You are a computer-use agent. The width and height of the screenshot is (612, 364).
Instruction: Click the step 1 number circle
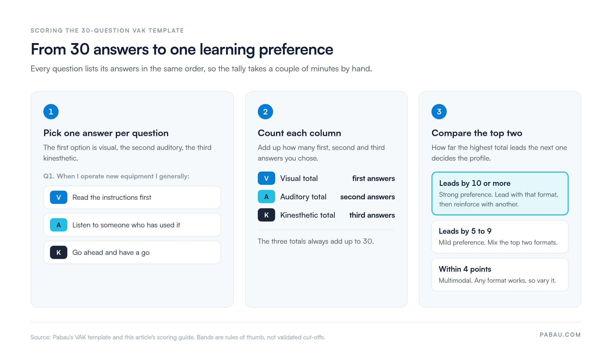pos(51,112)
